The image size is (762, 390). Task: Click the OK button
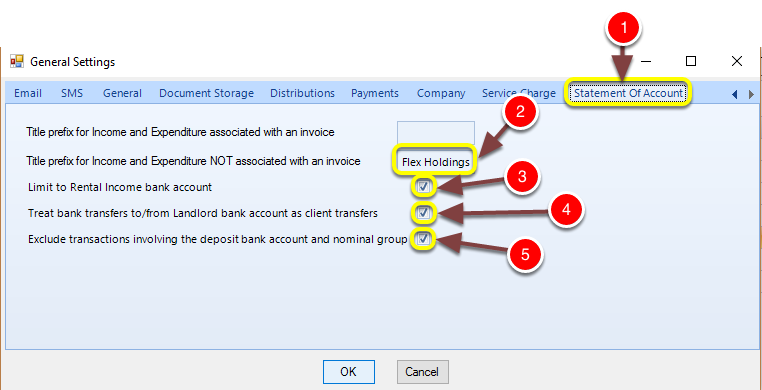[x=348, y=372]
